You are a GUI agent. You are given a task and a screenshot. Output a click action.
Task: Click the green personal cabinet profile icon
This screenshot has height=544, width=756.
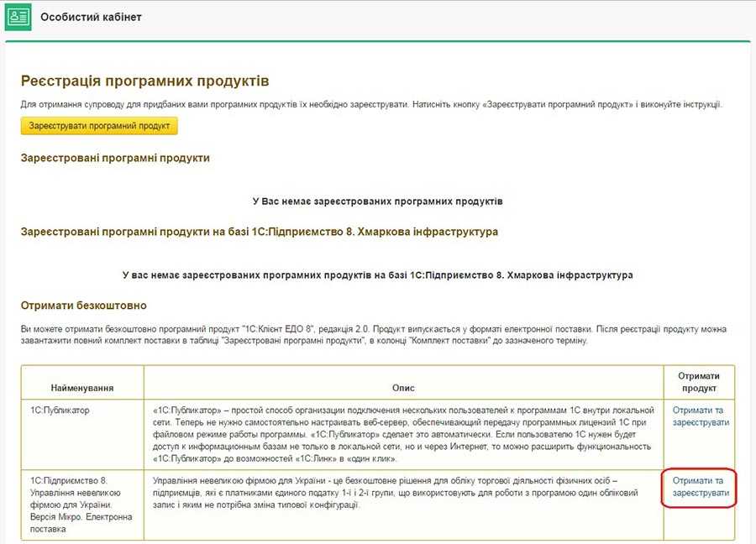pos(18,18)
